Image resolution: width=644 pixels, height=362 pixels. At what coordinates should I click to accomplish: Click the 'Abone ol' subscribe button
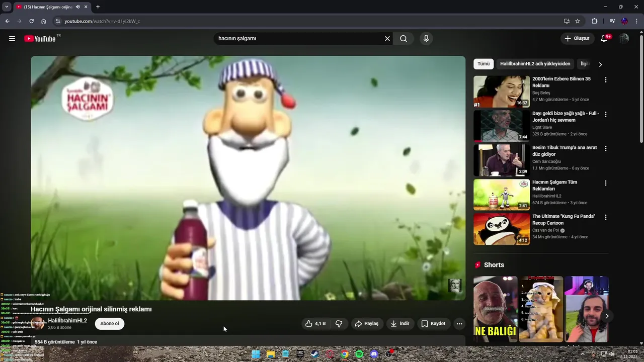110,324
